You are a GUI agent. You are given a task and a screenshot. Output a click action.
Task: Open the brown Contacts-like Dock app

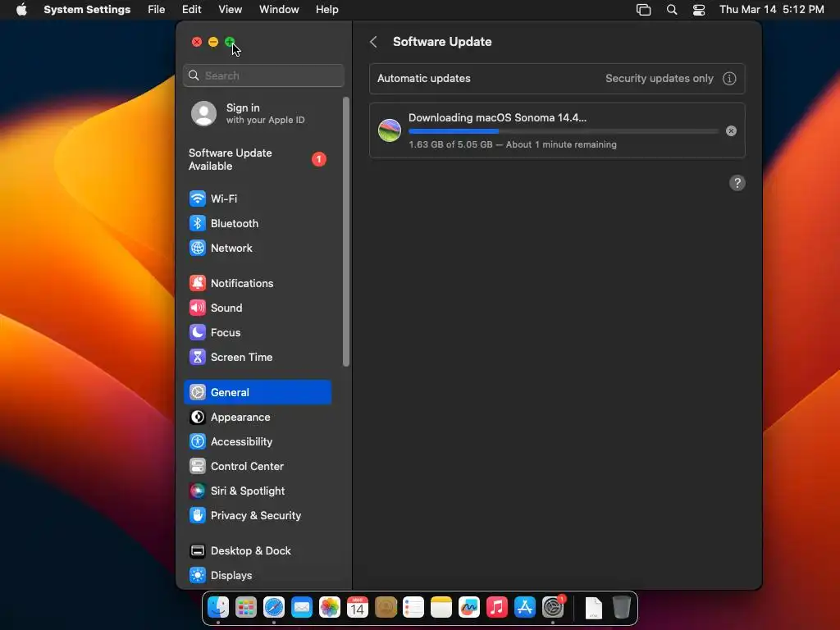[x=386, y=608]
